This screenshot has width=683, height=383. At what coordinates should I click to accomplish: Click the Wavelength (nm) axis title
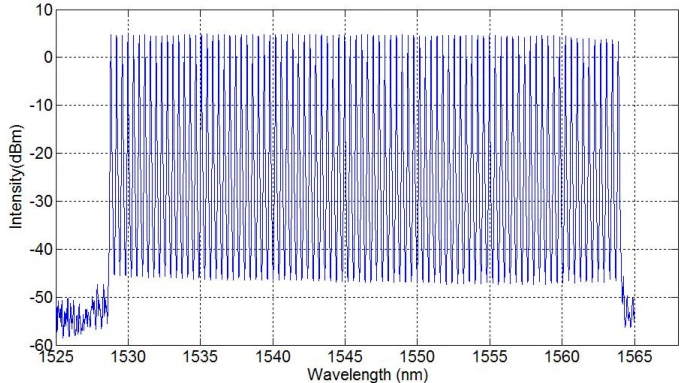(367, 375)
